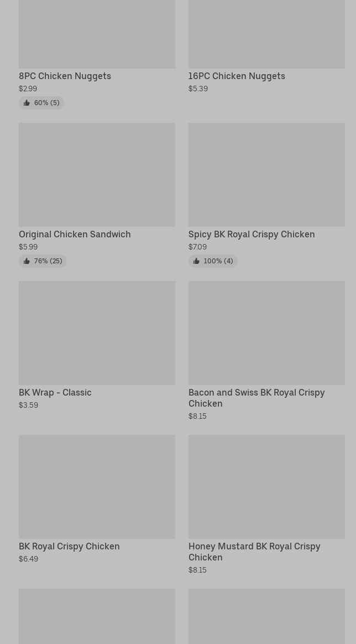Click the Honey Mustard Crispy Chicken image

(266, 486)
